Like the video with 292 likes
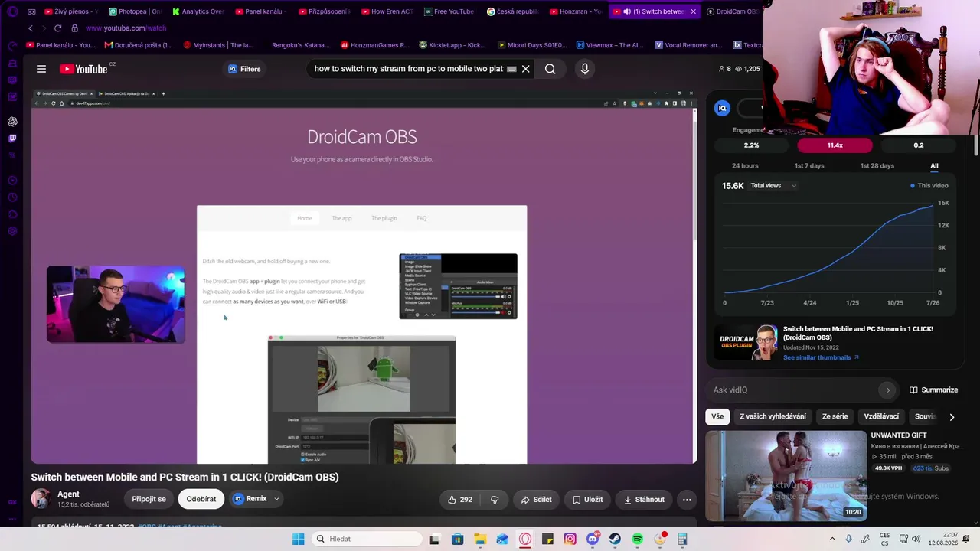The width and height of the screenshot is (980, 551). pyautogui.click(x=460, y=500)
